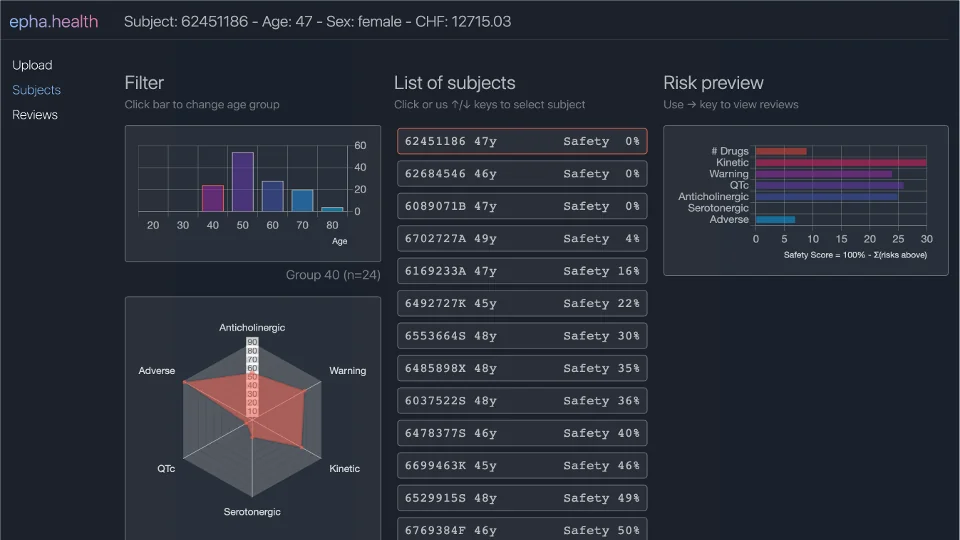Click the Filter heading

[144, 83]
